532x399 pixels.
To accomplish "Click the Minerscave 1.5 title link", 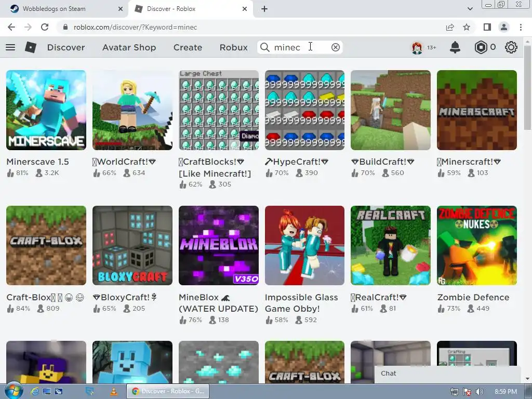I will pyautogui.click(x=37, y=162).
